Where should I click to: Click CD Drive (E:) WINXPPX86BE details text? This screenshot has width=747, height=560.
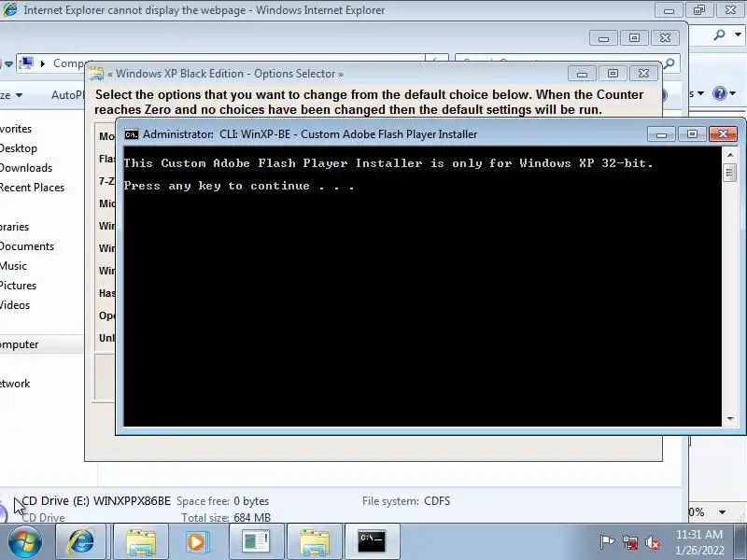tap(96, 501)
